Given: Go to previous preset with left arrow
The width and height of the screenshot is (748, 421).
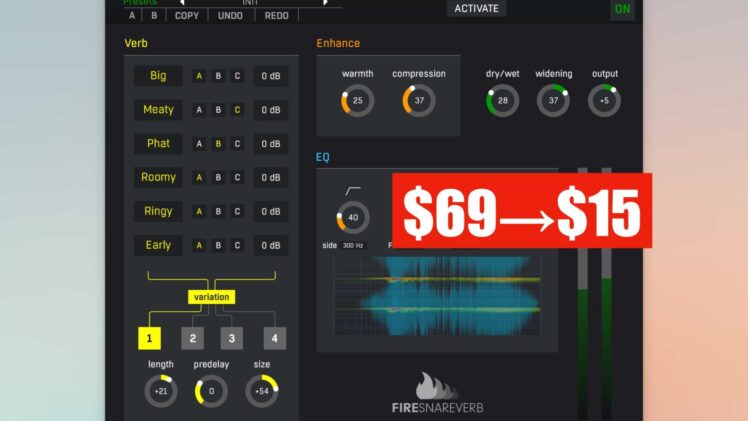Looking at the screenshot, I should pyautogui.click(x=182, y=2).
